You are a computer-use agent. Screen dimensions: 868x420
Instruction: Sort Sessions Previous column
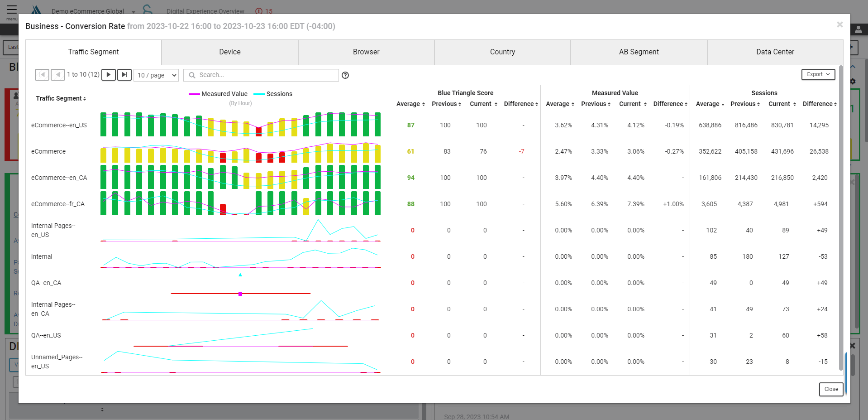(745, 104)
